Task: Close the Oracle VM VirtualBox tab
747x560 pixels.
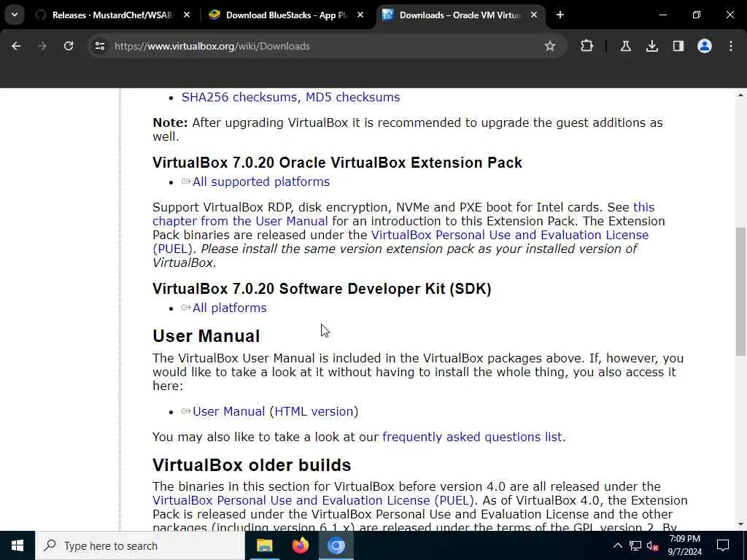Action: (x=534, y=15)
